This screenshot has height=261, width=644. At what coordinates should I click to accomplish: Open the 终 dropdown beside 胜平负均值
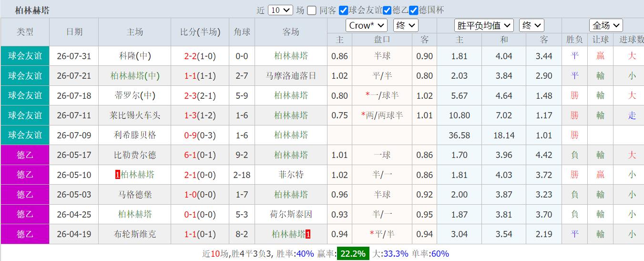coord(532,25)
